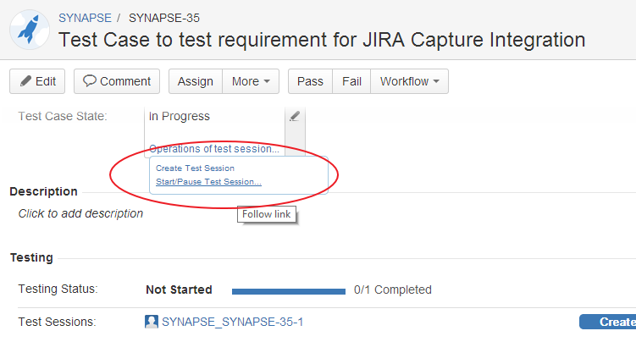Click the Test Sessions label
The height and width of the screenshot is (364, 636).
pos(58,322)
